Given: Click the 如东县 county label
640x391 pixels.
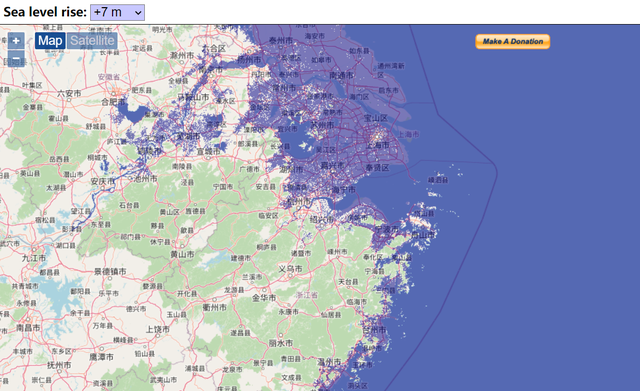Looking at the screenshot, I should pyautogui.click(x=359, y=51).
